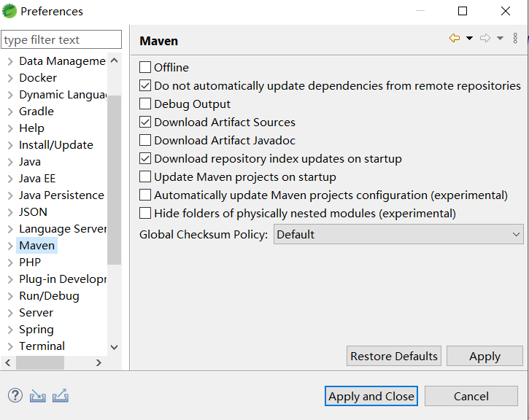Image resolution: width=529 pixels, height=420 pixels.
Task: Click the Restore Defaults button
Action: 394,356
